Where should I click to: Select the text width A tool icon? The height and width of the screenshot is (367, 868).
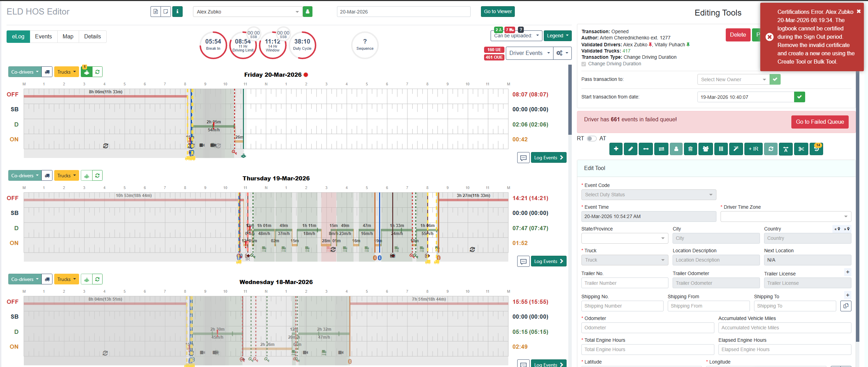click(786, 149)
